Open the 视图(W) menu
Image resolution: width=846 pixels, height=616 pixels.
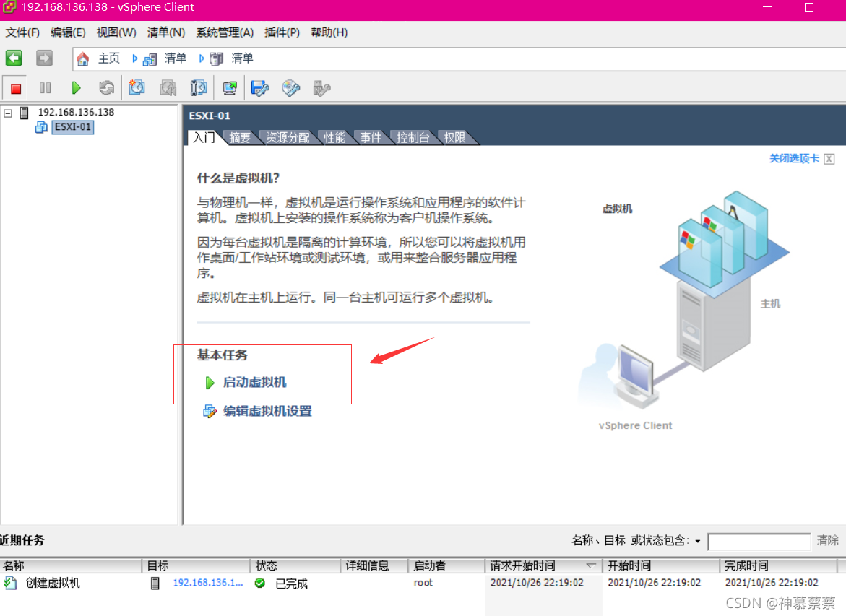click(x=116, y=33)
